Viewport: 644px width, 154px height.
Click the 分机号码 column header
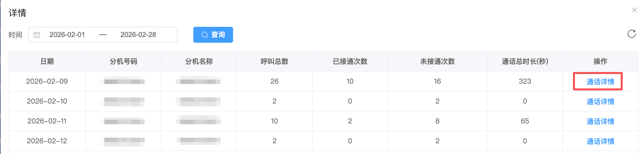[123, 62]
